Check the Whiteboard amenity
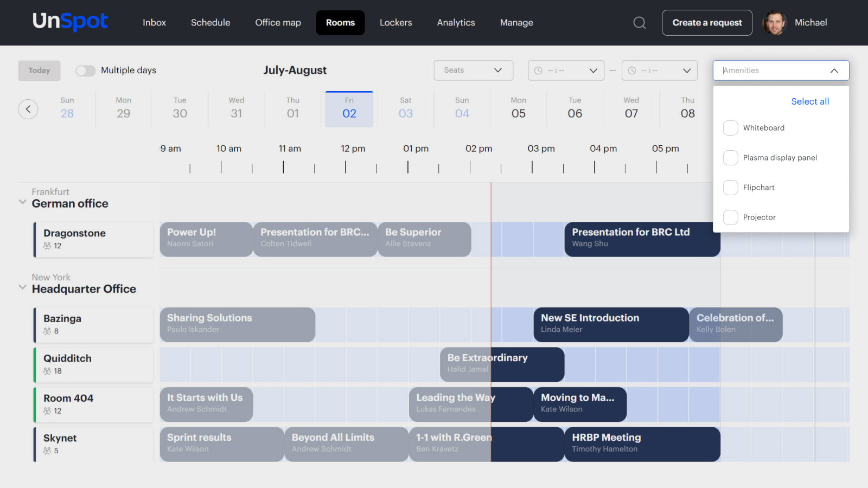The height and width of the screenshot is (488, 868). (x=731, y=128)
